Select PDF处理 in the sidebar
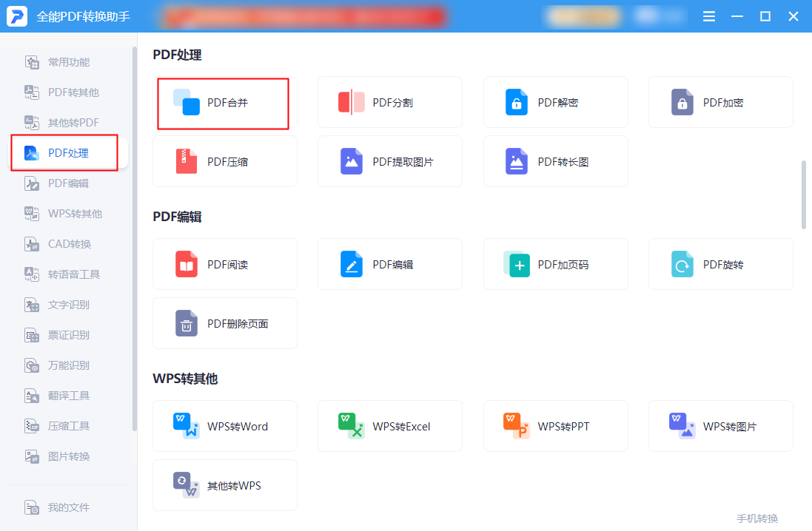 [69, 153]
